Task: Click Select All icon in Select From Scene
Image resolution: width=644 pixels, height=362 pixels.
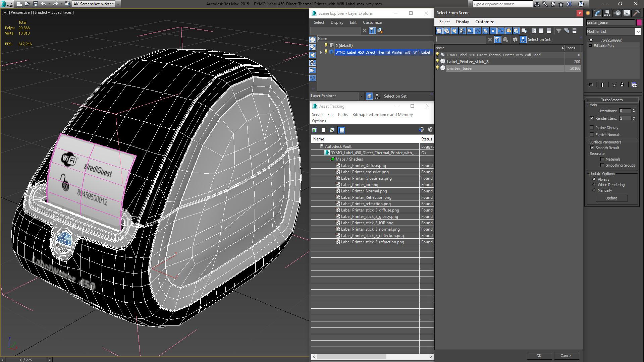Action: point(534,31)
